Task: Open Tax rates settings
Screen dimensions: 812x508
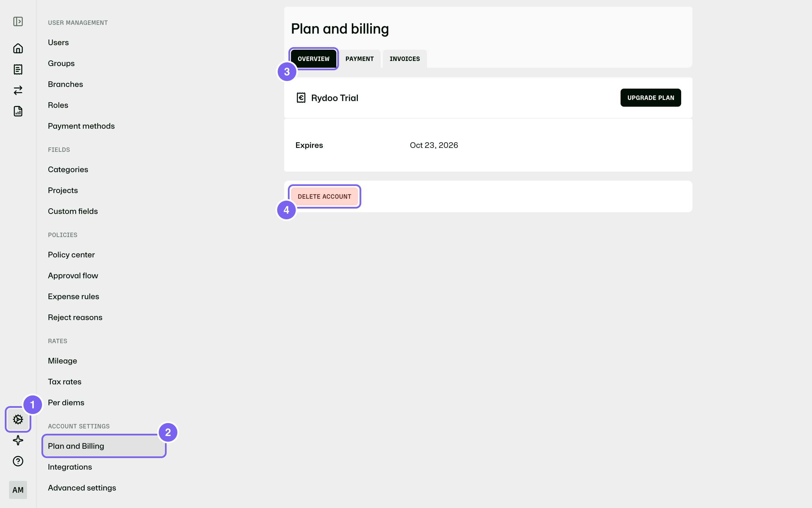Action: pyautogui.click(x=65, y=382)
